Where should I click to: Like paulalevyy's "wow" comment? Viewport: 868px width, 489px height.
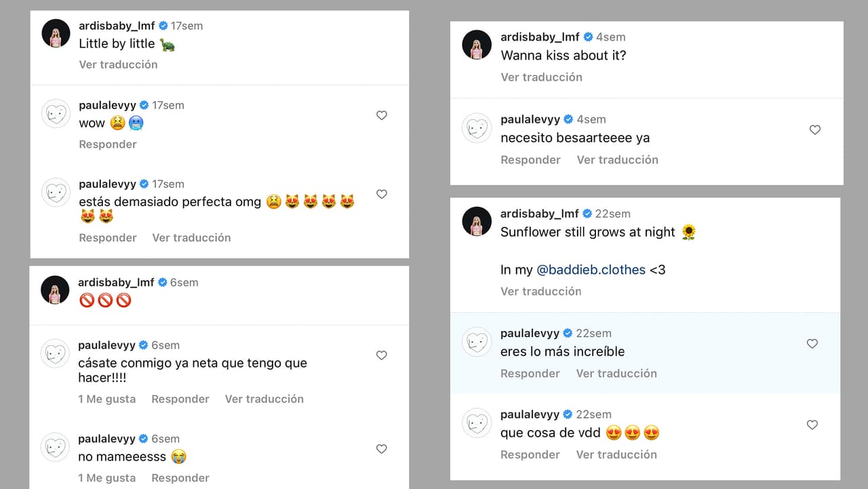382,115
